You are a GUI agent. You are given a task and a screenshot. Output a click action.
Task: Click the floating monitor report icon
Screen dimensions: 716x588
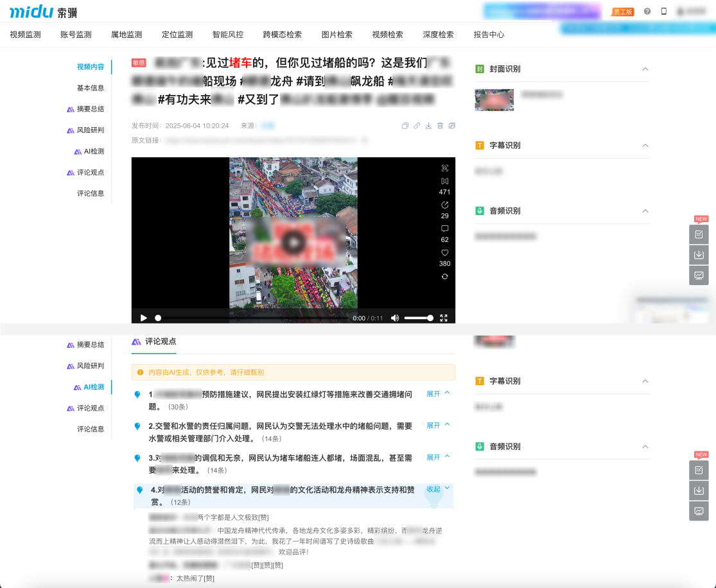[x=699, y=275]
